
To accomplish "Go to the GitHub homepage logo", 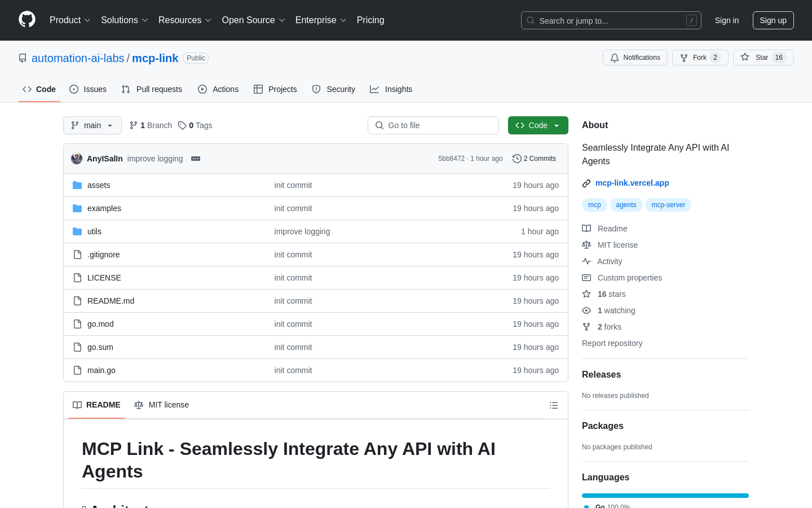I will pyautogui.click(x=27, y=20).
